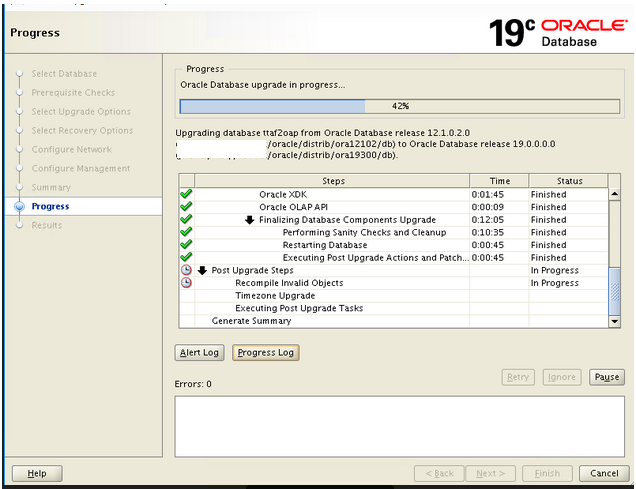Cancel the upgrade wizard

604,473
